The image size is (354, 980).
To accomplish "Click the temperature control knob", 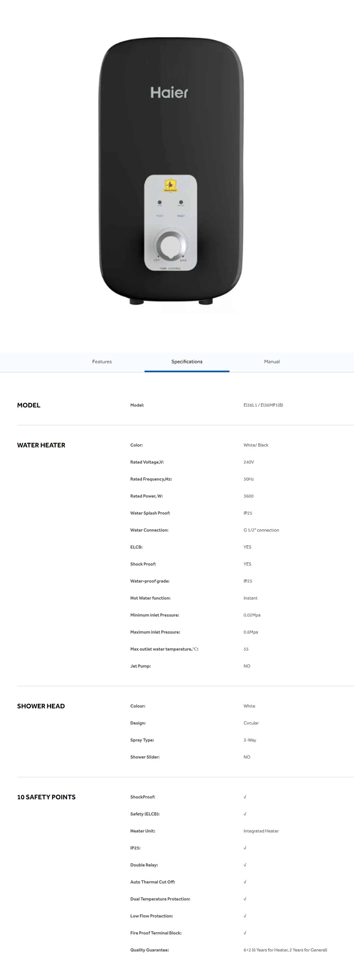I will [x=171, y=245].
